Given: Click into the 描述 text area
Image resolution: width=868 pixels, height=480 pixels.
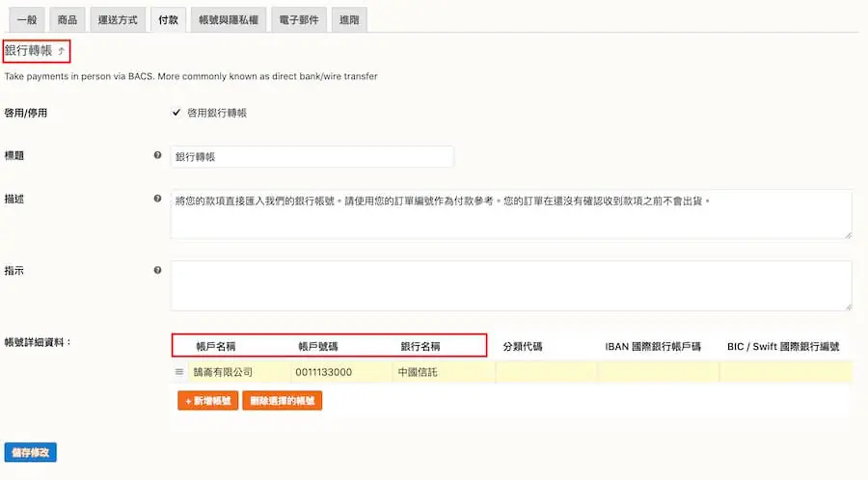Looking at the screenshot, I should tap(511, 214).
